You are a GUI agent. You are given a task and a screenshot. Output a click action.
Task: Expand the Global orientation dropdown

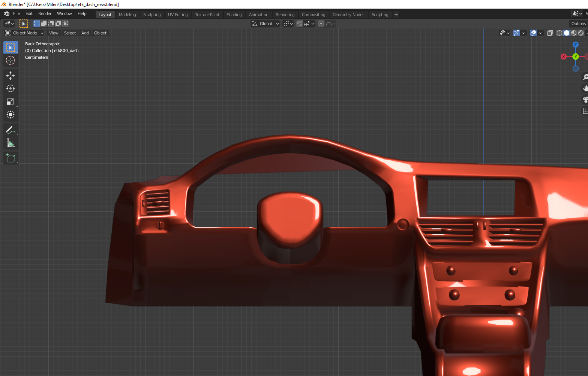coord(265,24)
